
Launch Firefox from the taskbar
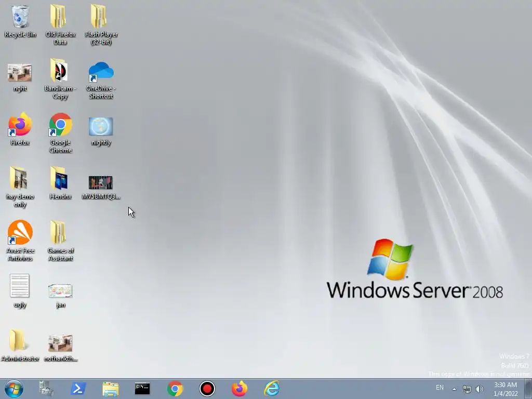point(239,389)
